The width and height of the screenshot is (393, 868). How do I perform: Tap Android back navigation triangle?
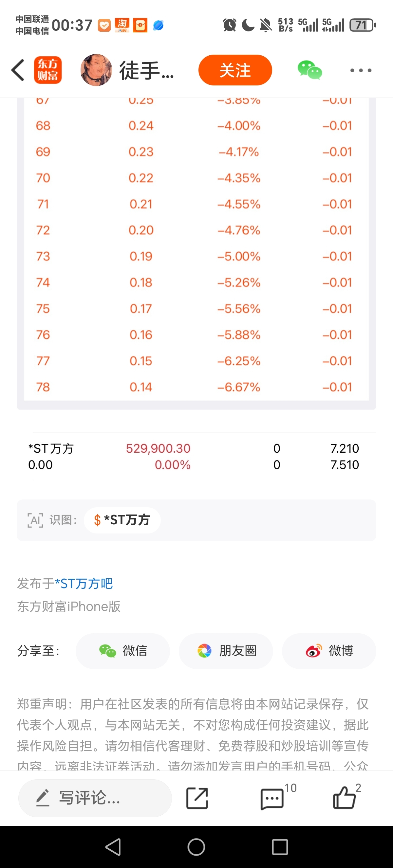[x=113, y=847]
